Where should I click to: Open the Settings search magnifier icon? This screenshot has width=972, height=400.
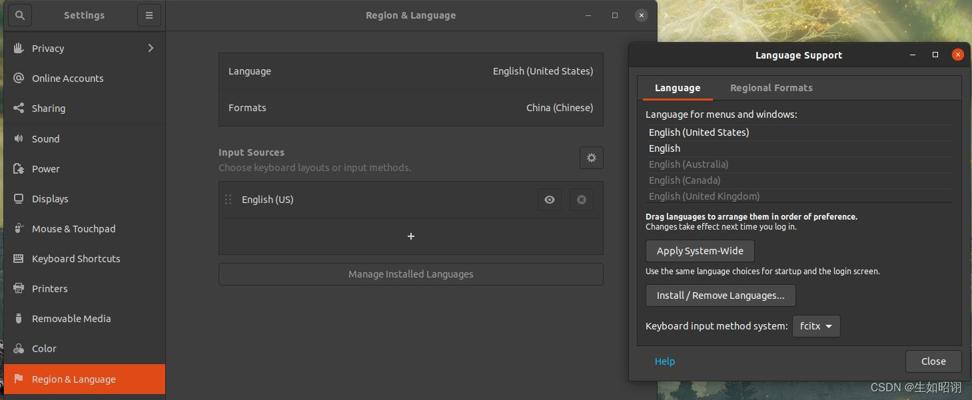pos(19,16)
